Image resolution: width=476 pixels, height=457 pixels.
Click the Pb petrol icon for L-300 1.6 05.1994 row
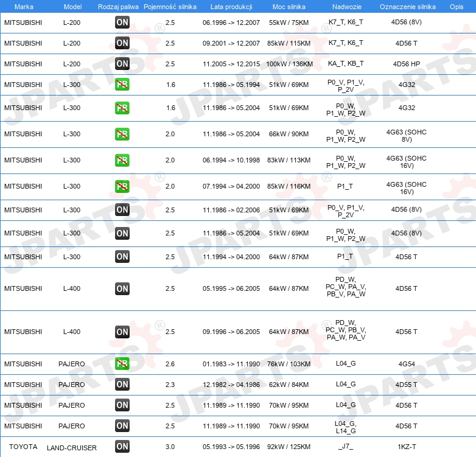click(x=122, y=85)
